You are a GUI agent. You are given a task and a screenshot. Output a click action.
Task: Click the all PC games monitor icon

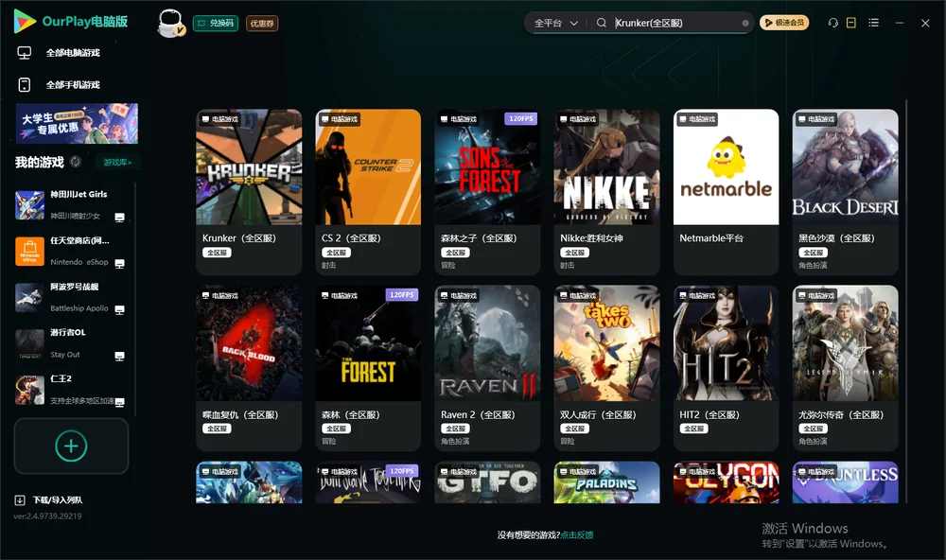point(25,53)
